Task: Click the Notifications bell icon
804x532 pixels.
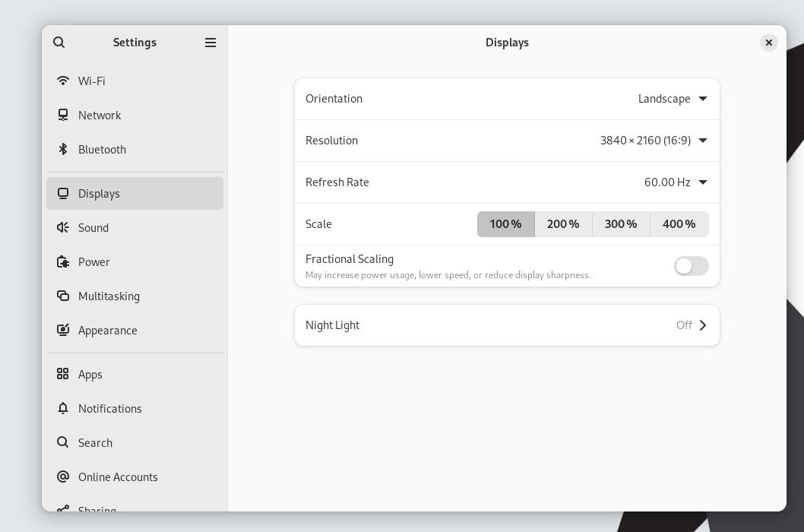Action: 62,408
